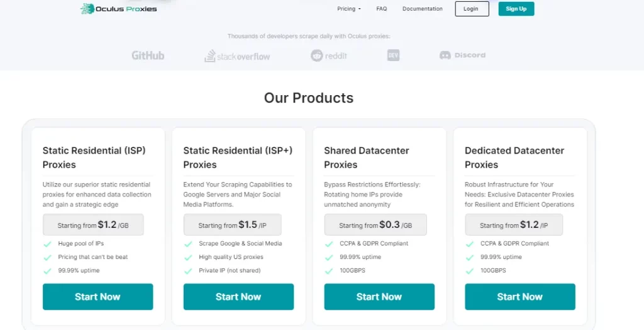Click the GitHub logo
Image resolution: width=644 pixels, height=330 pixels.
[x=148, y=55]
